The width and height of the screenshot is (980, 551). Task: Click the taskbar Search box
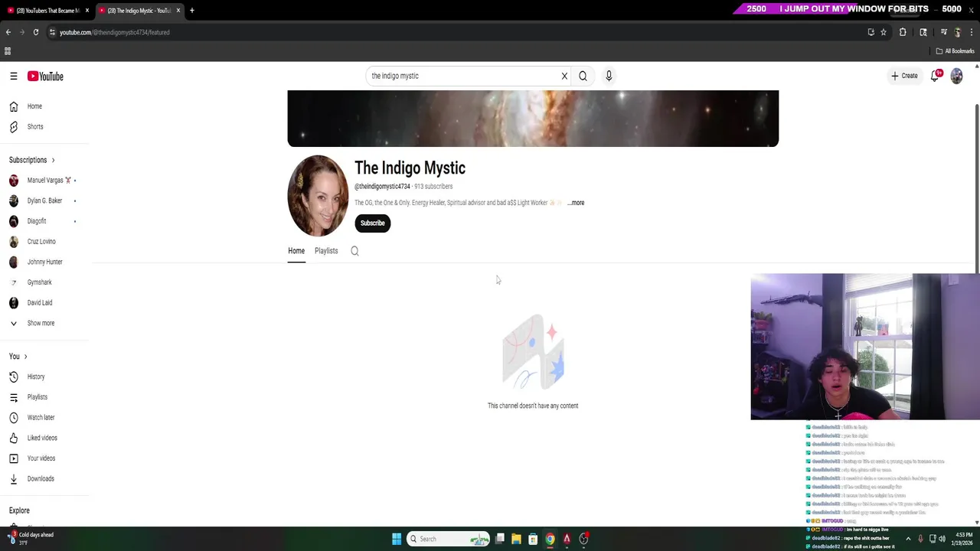[x=448, y=539]
